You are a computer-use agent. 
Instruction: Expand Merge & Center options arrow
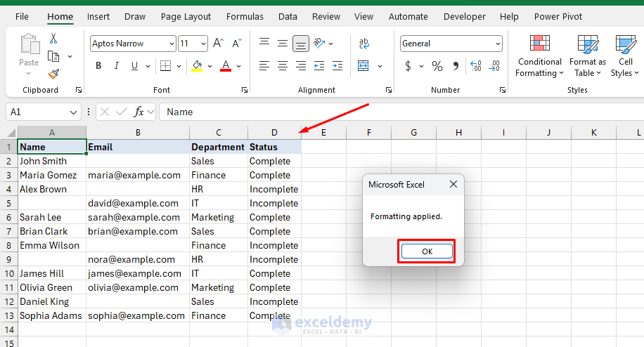click(380, 66)
